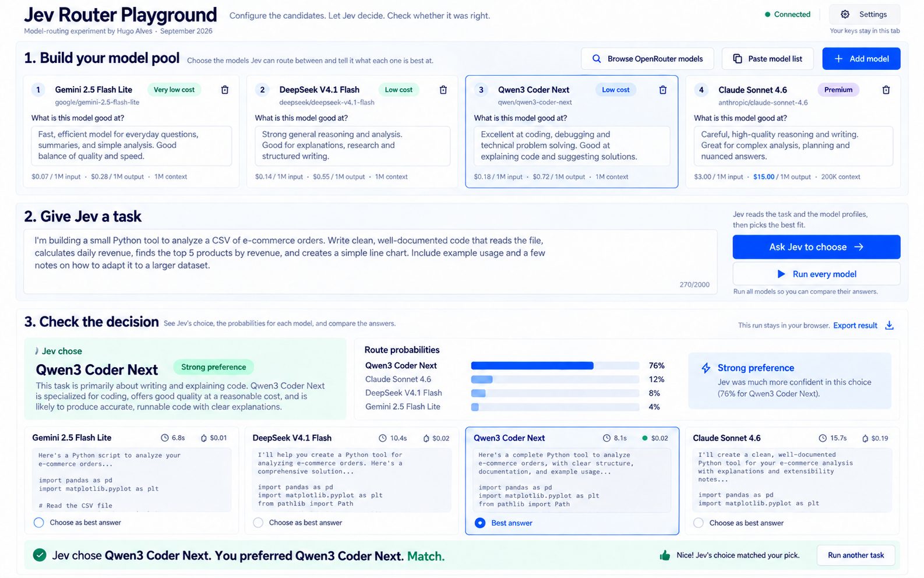
Task: Click the Qwen3 Coder Next probability bar
Action: pos(555,366)
